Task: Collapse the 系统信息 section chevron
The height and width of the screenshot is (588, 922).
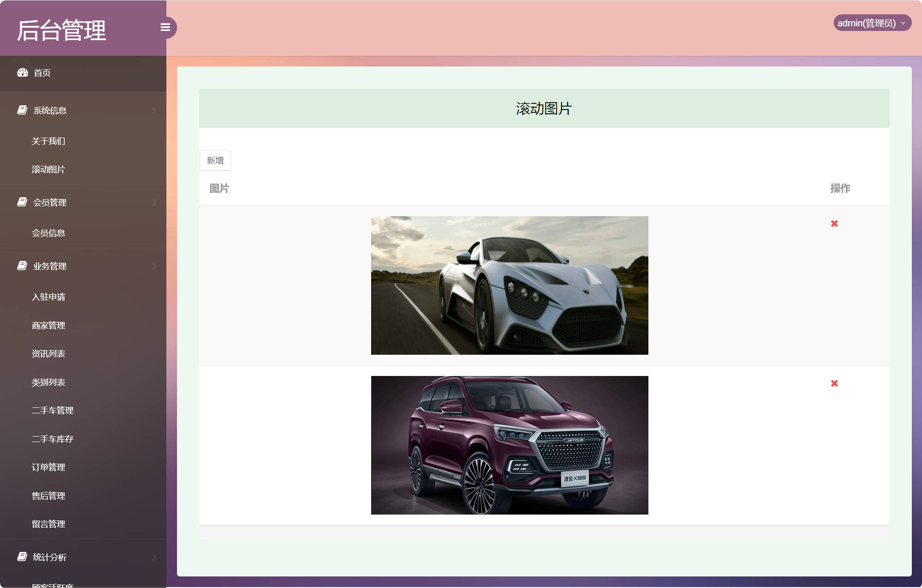Action: tap(154, 110)
